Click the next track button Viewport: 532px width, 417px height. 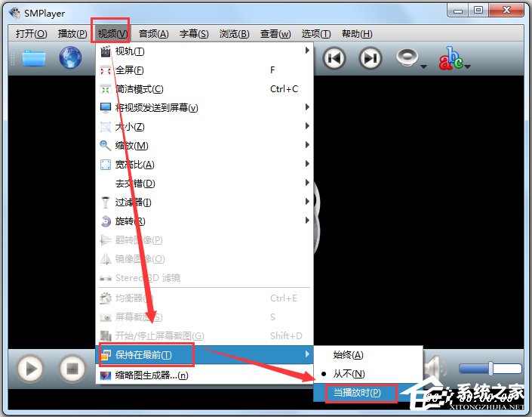[371, 58]
